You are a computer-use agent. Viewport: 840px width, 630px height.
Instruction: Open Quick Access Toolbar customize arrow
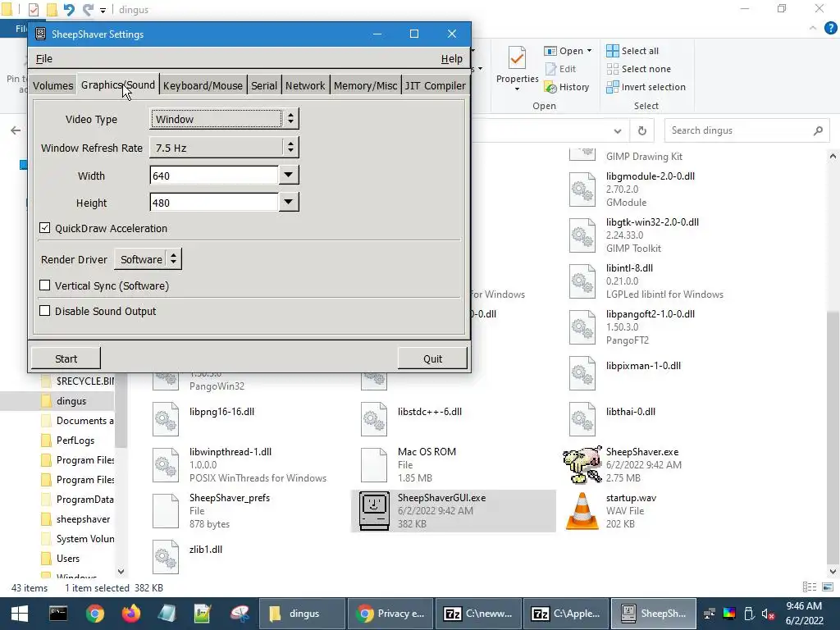pyautogui.click(x=103, y=10)
